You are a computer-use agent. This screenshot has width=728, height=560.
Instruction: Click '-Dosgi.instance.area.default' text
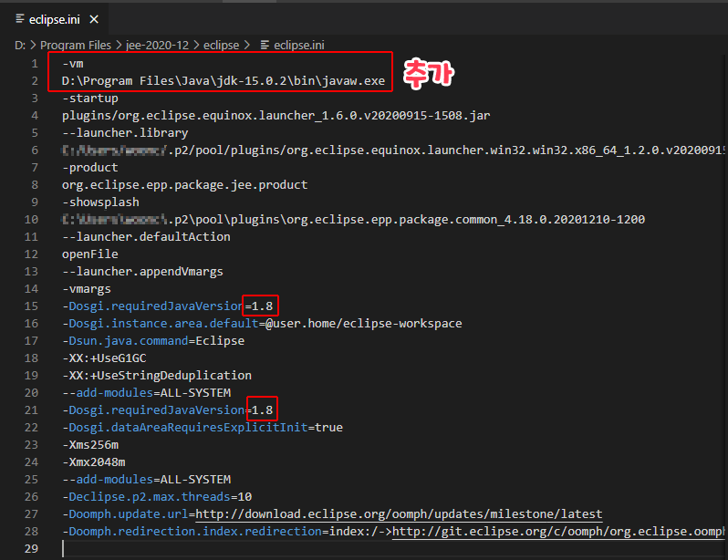tap(161, 323)
